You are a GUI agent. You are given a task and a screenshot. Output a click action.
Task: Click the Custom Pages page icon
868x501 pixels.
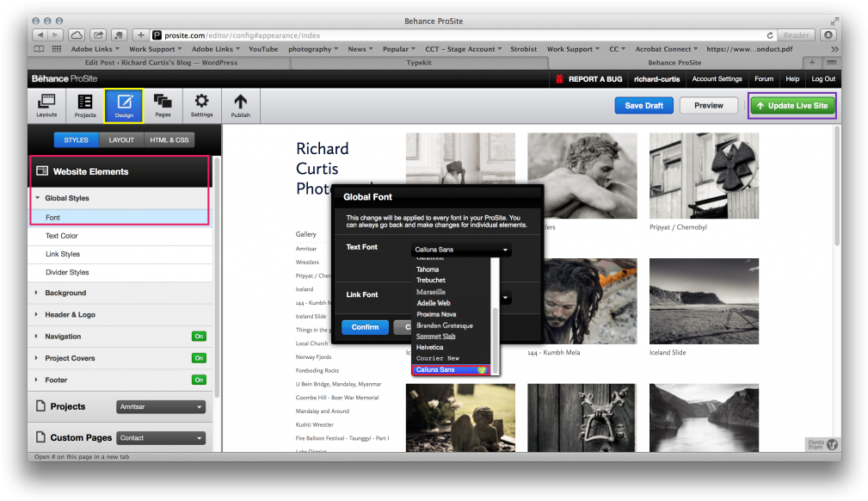(x=40, y=437)
